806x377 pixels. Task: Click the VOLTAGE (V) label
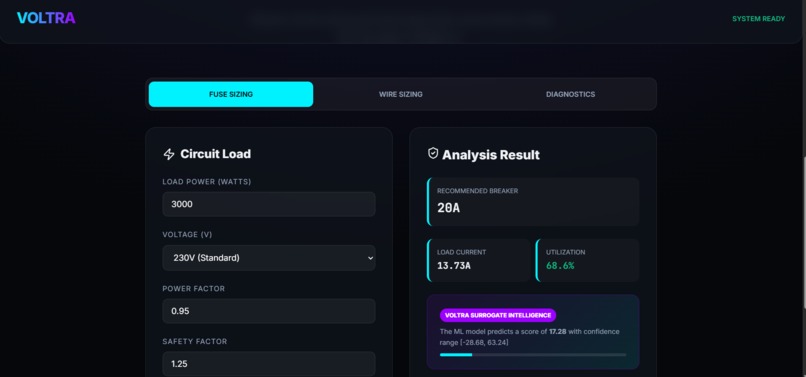tap(187, 235)
